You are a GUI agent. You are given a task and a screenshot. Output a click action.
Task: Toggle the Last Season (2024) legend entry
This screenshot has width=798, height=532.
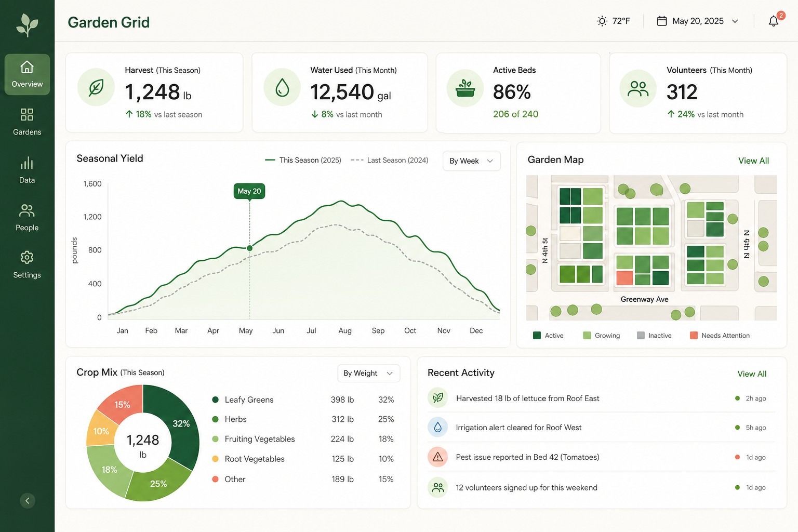(390, 160)
